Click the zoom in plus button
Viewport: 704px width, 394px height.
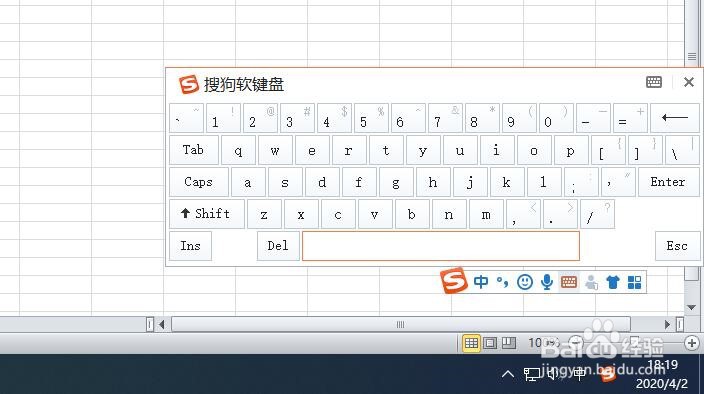[692, 343]
